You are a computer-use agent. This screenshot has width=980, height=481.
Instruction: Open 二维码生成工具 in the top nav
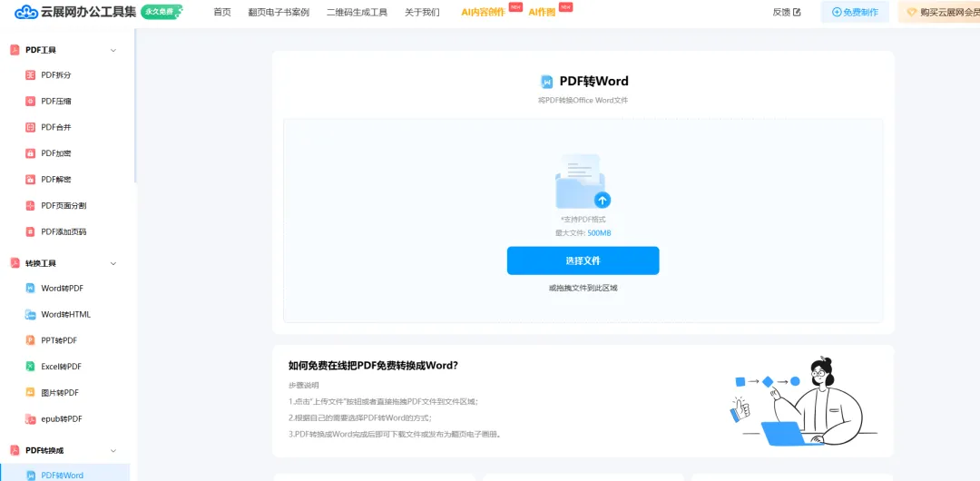click(357, 12)
